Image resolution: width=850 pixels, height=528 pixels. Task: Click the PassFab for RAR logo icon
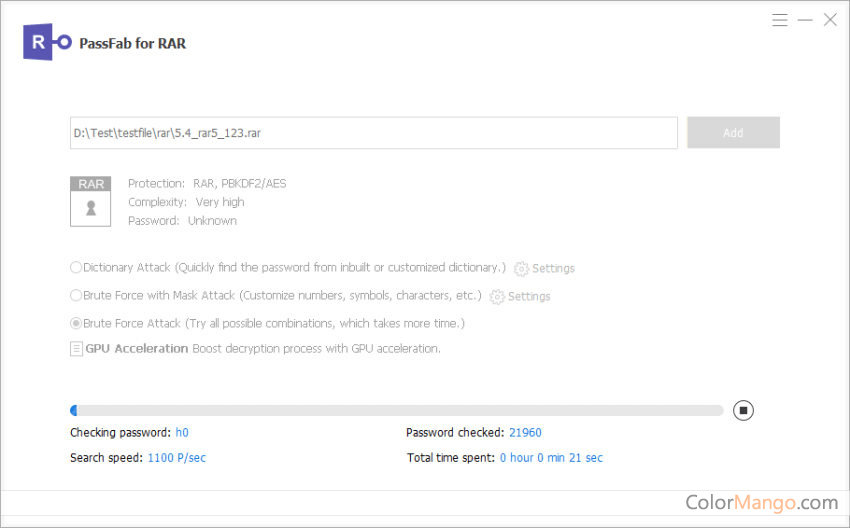pyautogui.click(x=47, y=42)
